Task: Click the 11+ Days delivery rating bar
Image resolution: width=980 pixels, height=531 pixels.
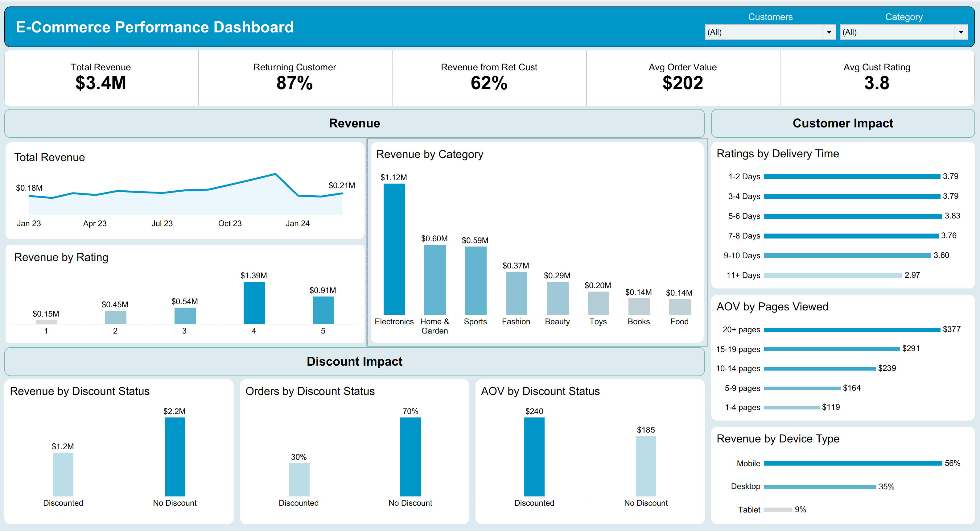Action: (x=833, y=275)
